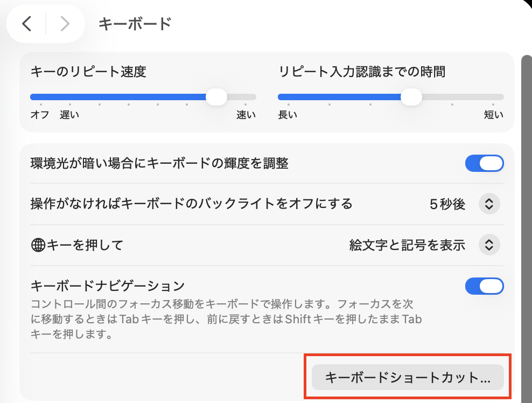This screenshot has width=532, height=403.
Task: Click the キーのリピート速度 slider thumb
Action: pos(216,97)
